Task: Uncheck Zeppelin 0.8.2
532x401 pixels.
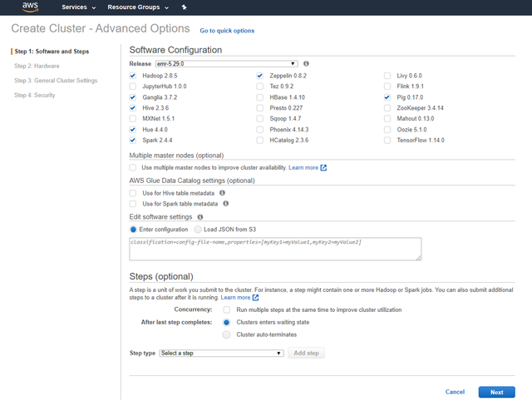Action: [260, 76]
